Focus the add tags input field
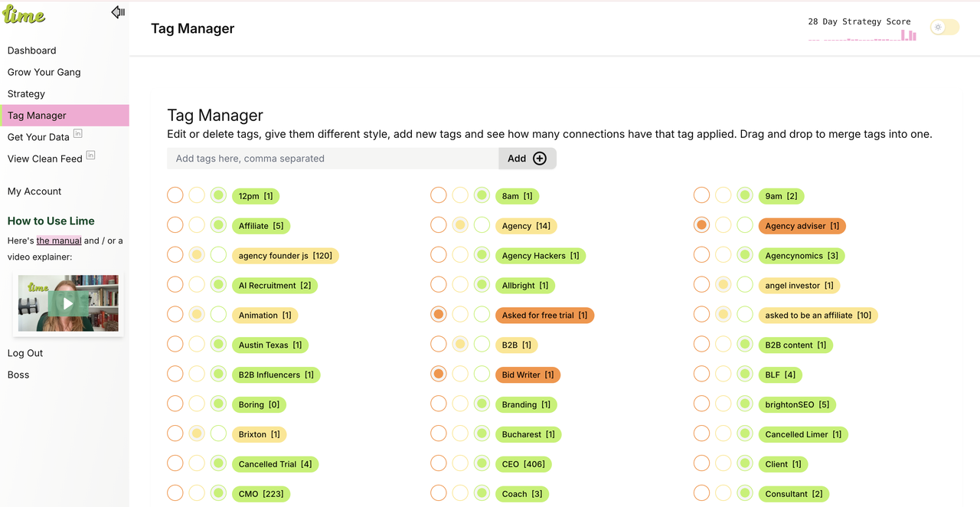 (x=333, y=159)
